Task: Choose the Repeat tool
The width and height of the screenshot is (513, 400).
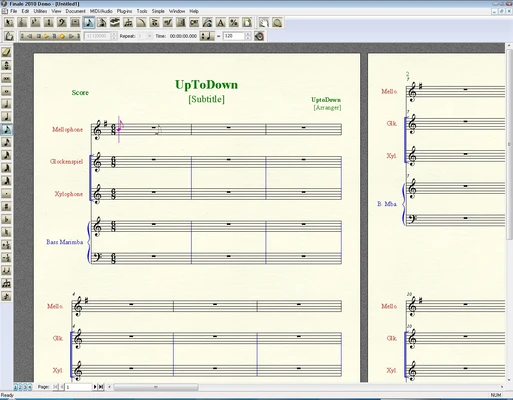Action: pyautogui.click(x=181, y=23)
